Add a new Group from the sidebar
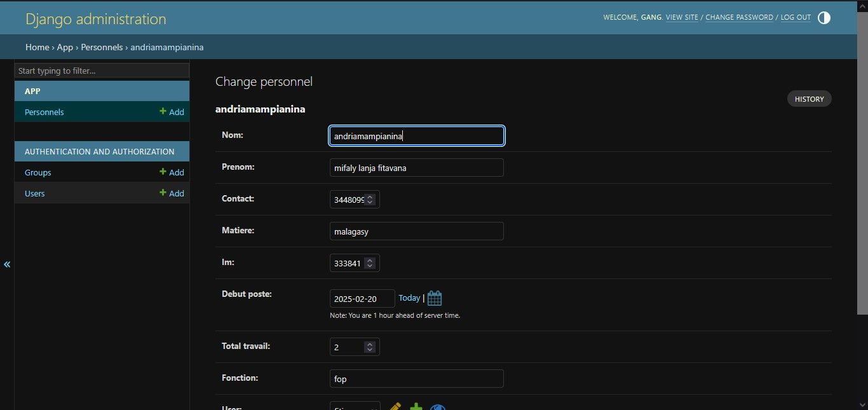 172,172
